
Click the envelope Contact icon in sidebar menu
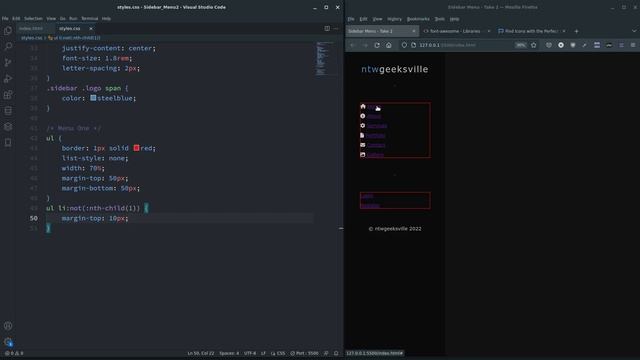[362, 145]
